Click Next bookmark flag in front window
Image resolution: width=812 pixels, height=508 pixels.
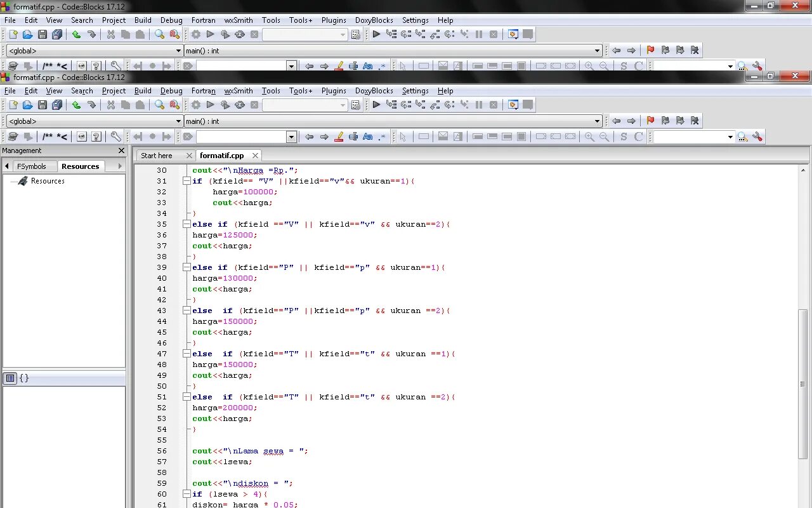click(680, 121)
